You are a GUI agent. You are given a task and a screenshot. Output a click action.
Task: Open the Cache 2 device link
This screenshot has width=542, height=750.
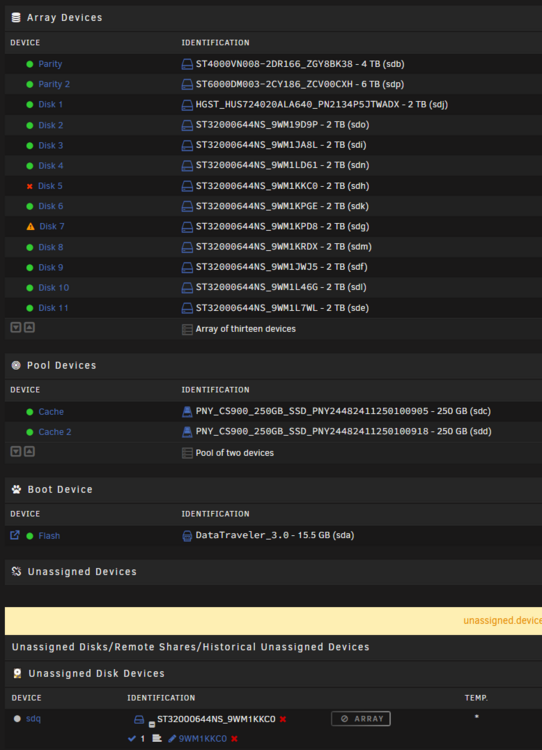pyautogui.click(x=55, y=432)
